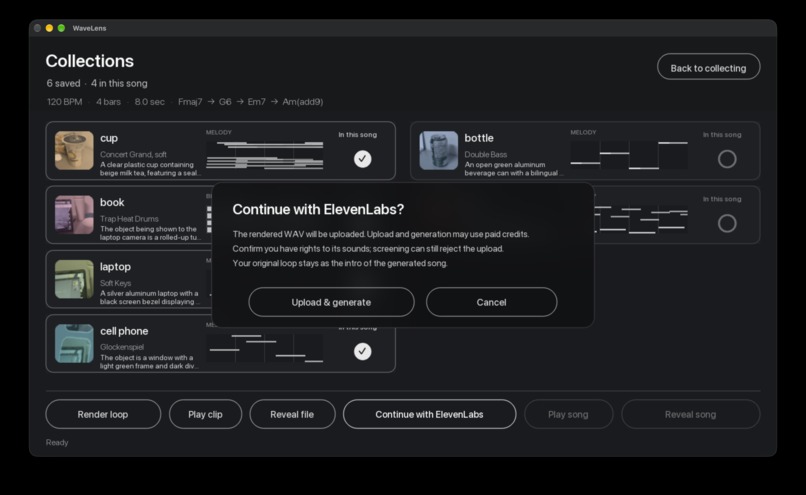
Task: Cancel the ElevenLabs dialog
Action: [491, 302]
